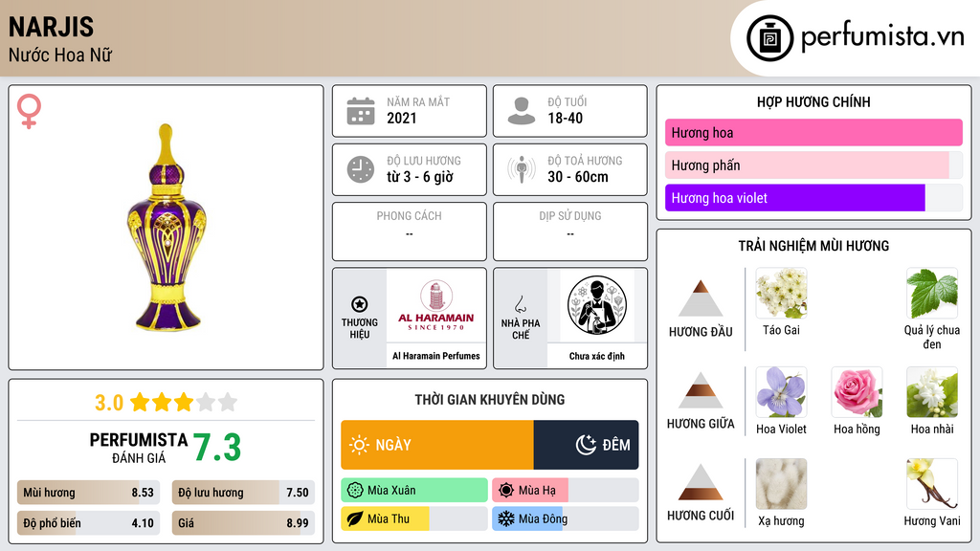Click the Táo Gai note image
Screen dimensions: 980x551
tap(781, 293)
